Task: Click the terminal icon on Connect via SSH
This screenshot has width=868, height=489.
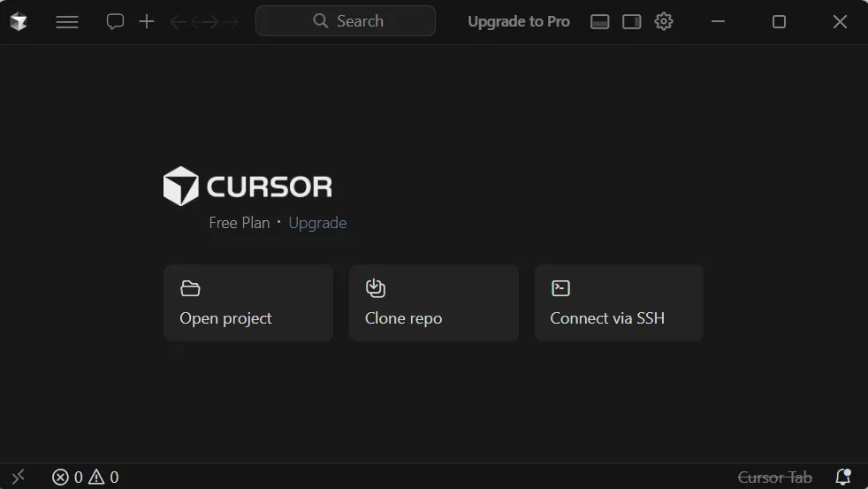Action: [560, 288]
